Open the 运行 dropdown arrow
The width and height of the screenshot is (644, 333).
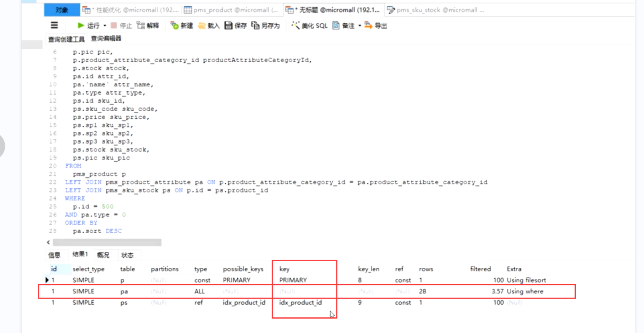pos(105,26)
